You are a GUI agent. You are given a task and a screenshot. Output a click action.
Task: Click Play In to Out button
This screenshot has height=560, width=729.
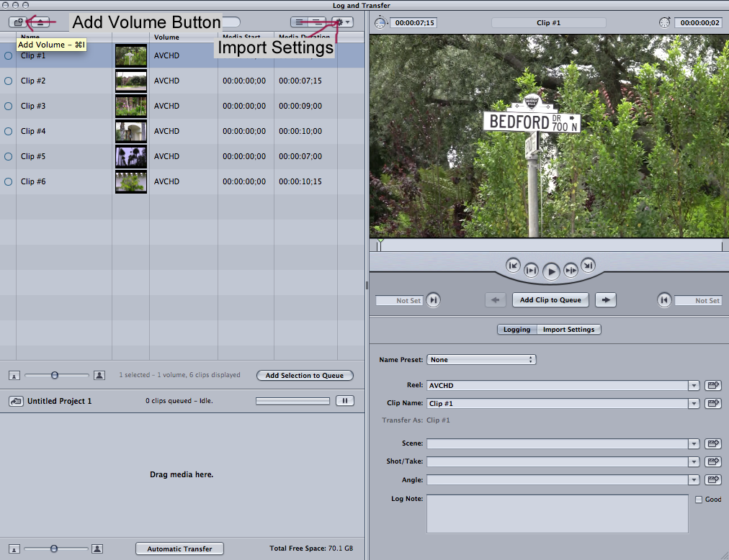[531, 270]
